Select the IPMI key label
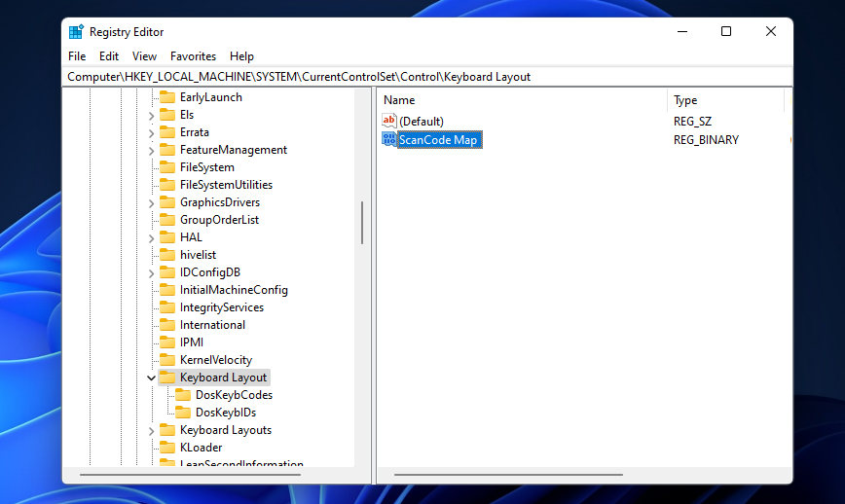Screen dimensions: 845x504 pyautogui.click(x=192, y=342)
